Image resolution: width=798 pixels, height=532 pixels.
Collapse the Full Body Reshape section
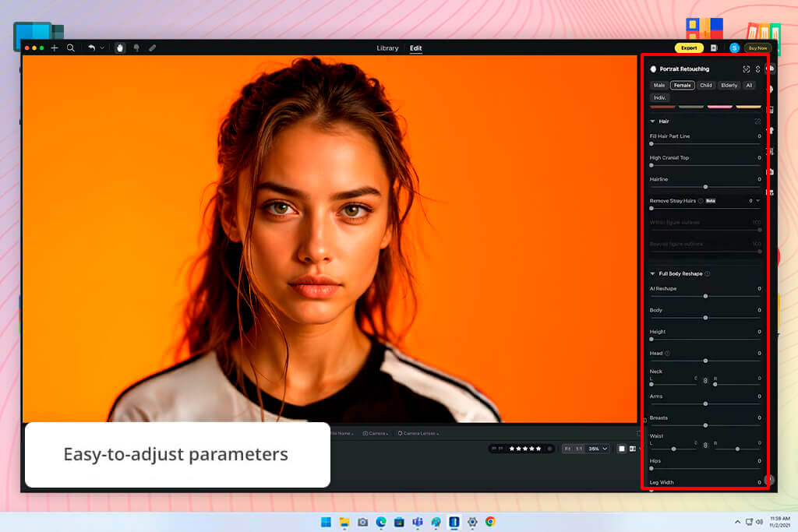(x=652, y=273)
